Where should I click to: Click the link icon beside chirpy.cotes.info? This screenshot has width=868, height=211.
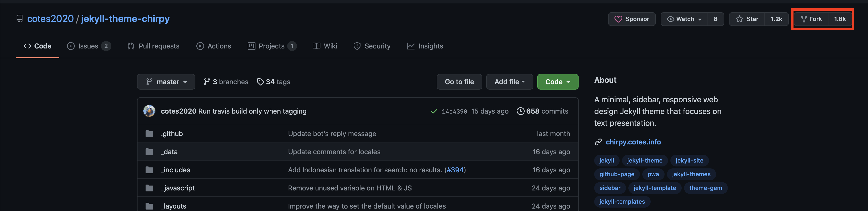pyautogui.click(x=598, y=142)
